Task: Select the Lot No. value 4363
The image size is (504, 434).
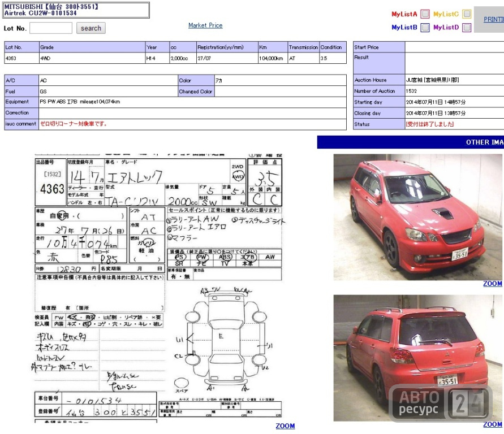Action: pyautogui.click(x=11, y=58)
